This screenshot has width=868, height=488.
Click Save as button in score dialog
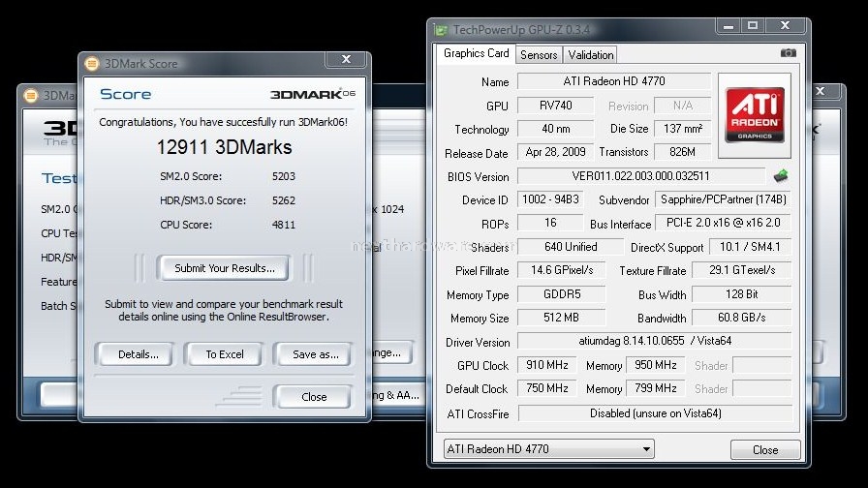pyautogui.click(x=315, y=354)
